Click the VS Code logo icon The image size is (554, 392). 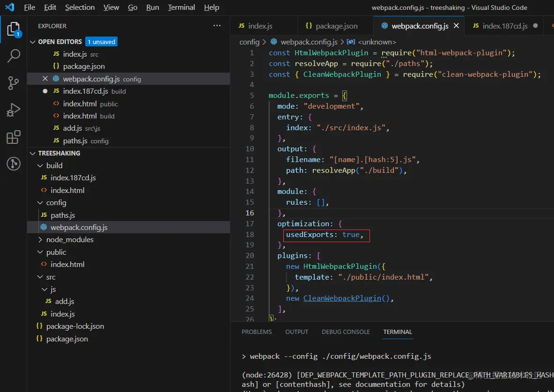click(x=10, y=7)
